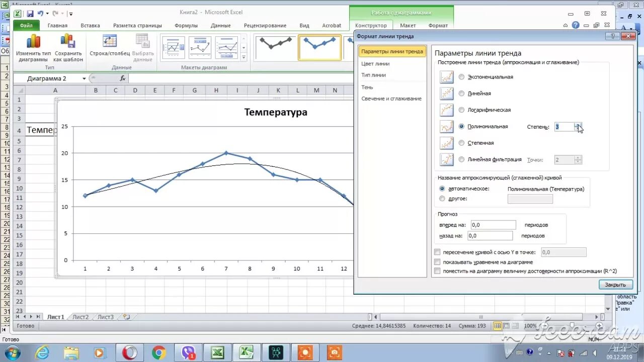Screen dimensions: 644x362
Task: Choose the highlighted blue chart style thumbnail
Action: pos(320,47)
